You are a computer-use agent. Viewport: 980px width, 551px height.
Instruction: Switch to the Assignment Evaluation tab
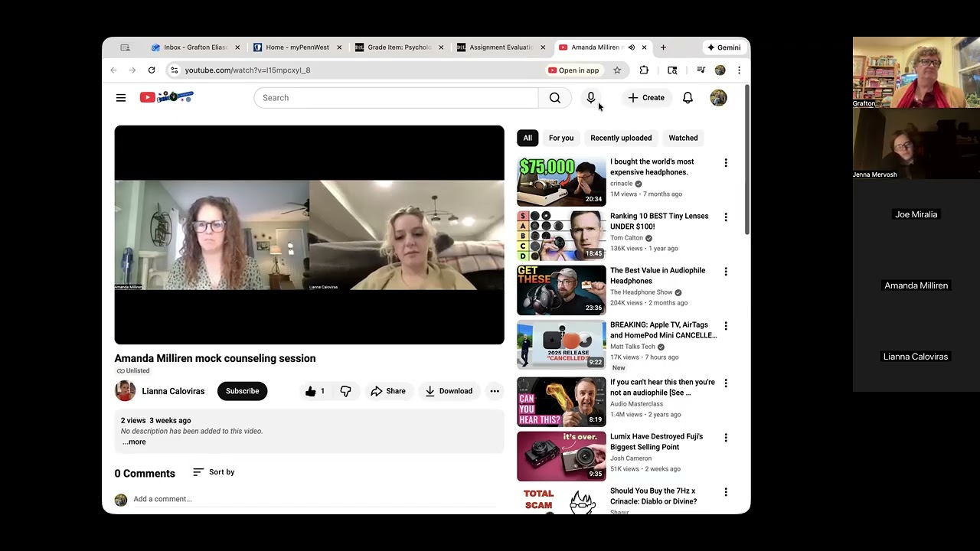(501, 47)
